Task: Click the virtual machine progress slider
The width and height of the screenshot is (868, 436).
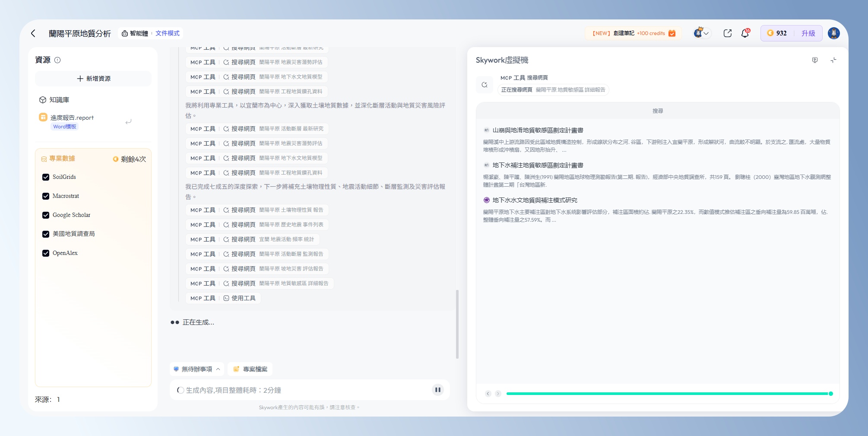Action: pos(668,394)
